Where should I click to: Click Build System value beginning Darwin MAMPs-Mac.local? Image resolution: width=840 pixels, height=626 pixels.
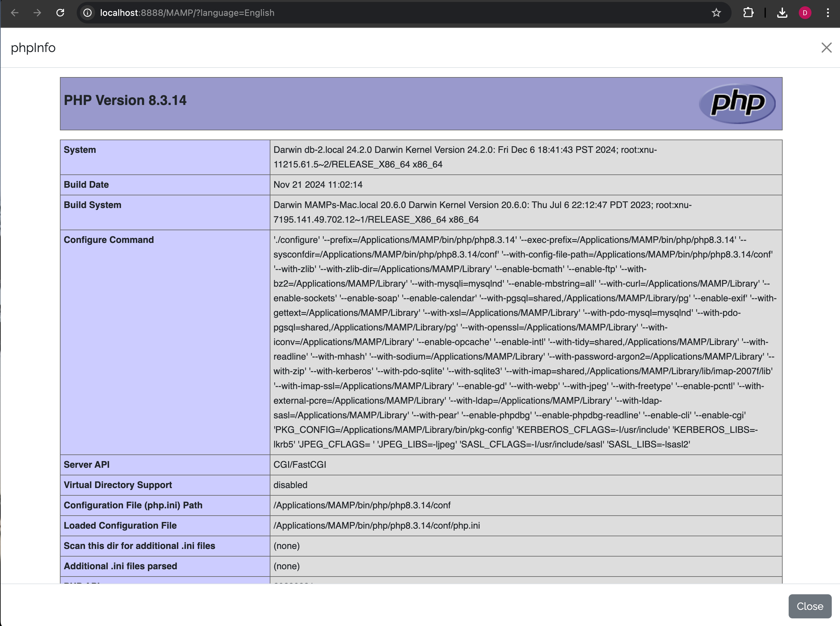coord(482,212)
